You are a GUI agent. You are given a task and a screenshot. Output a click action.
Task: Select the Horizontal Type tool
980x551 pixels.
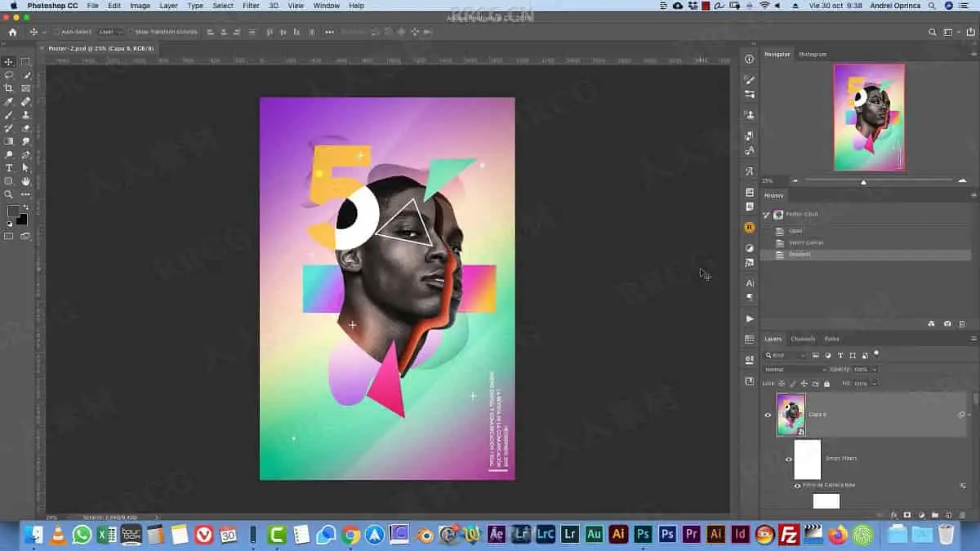click(9, 168)
